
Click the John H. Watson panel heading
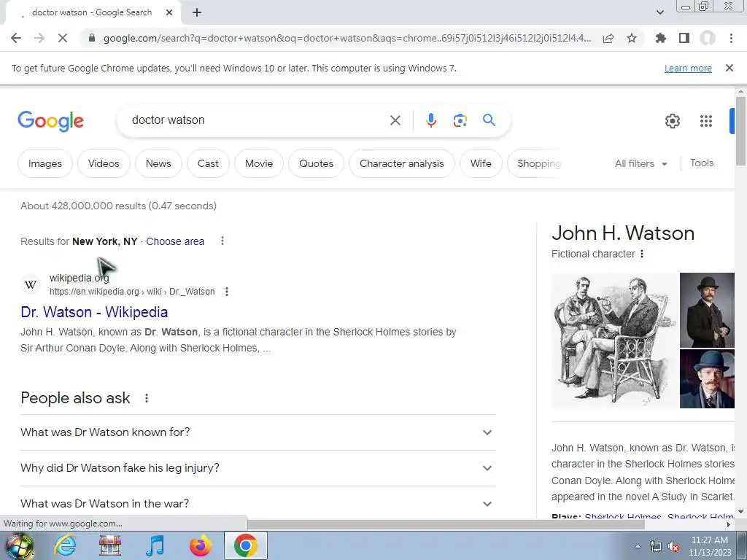[x=623, y=233]
